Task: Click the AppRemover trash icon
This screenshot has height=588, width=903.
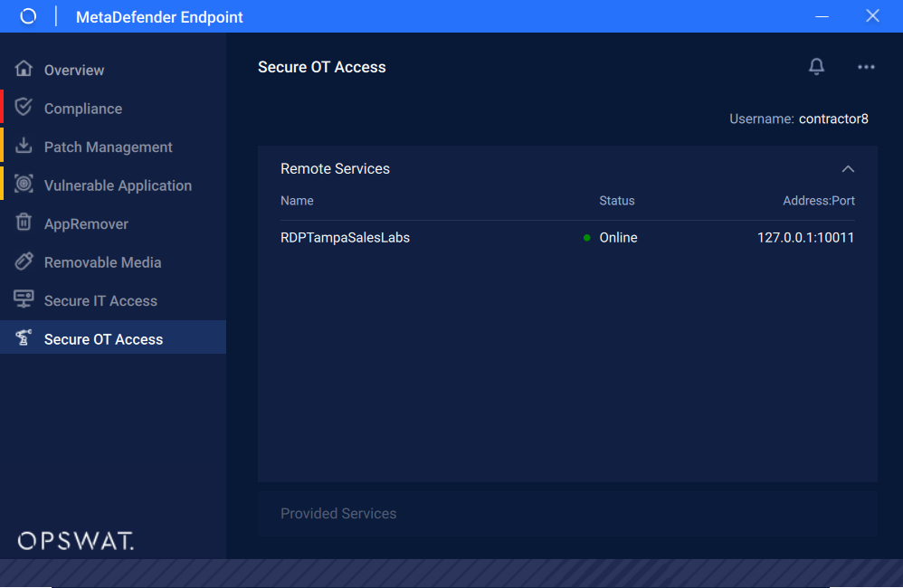Action: point(24,222)
